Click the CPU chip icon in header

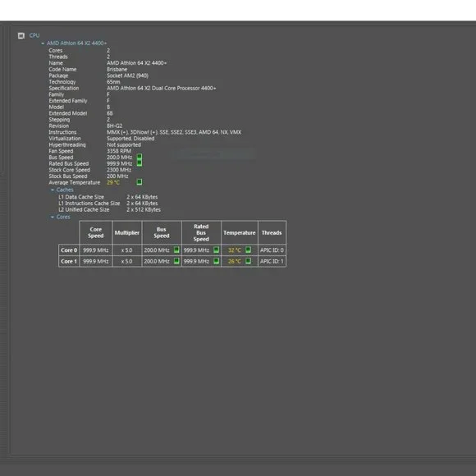tap(21, 36)
